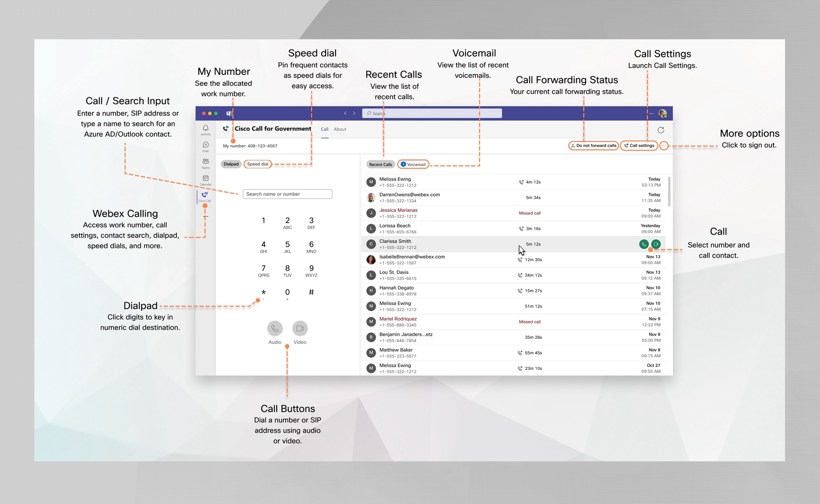820x504 pixels.
Task: Open the Teams sidebar icon
Action: pyautogui.click(x=205, y=163)
